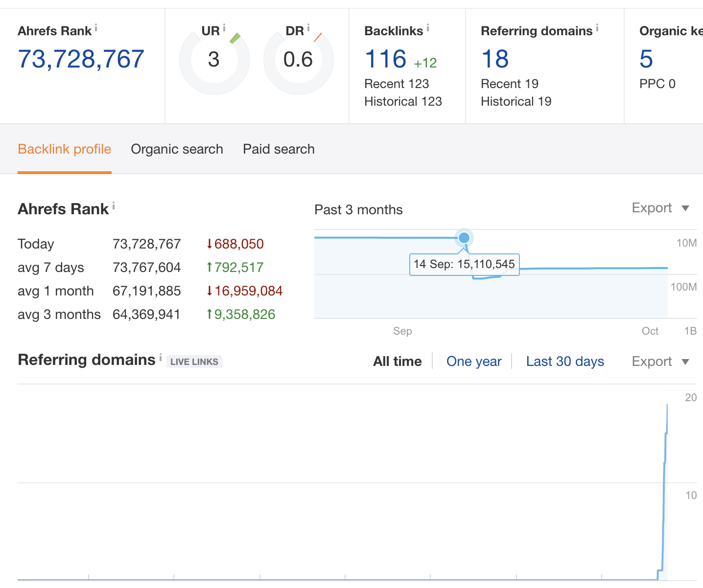Click the avg 7 days value 73,767,604

(147, 267)
